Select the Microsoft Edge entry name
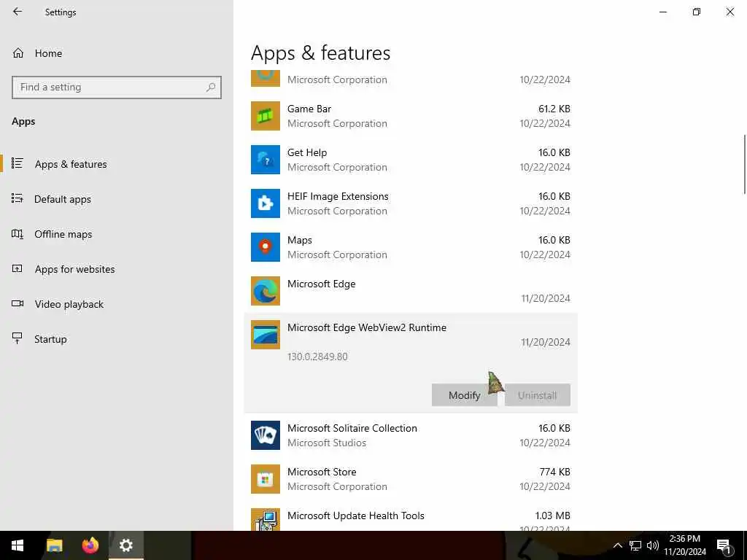747x560 pixels. [x=321, y=284]
